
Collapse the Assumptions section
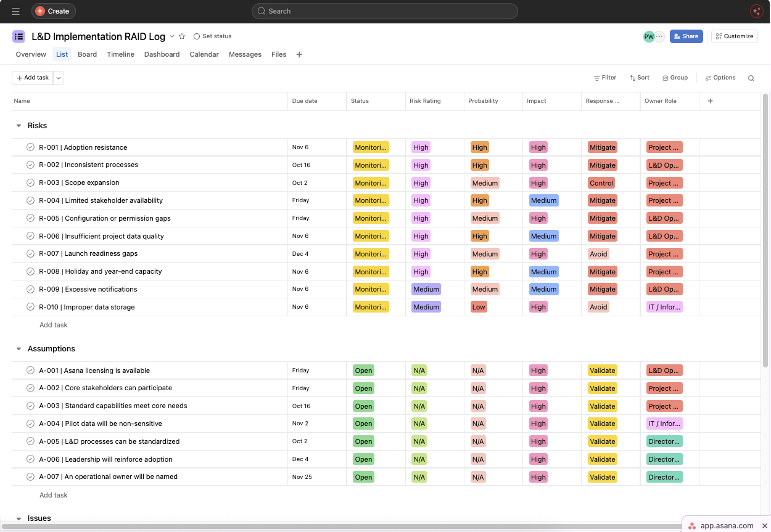19,349
